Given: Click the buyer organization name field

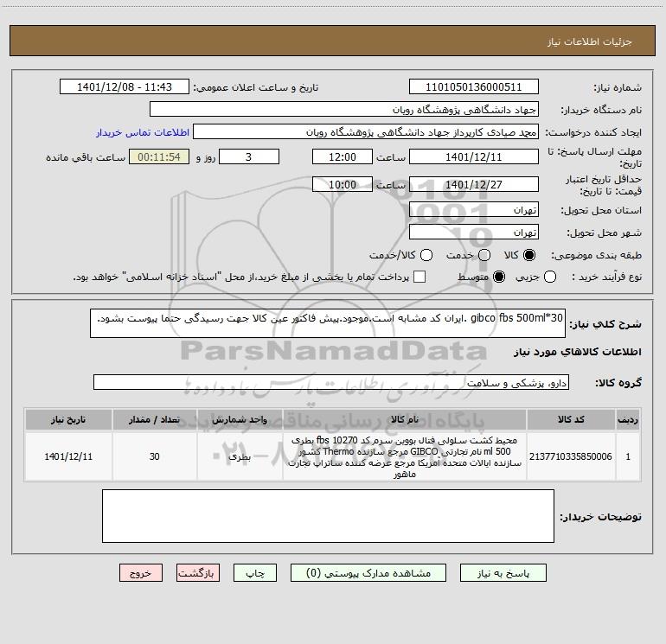Looking at the screenshot, I should pyautogui.click(x=344, y=110).
